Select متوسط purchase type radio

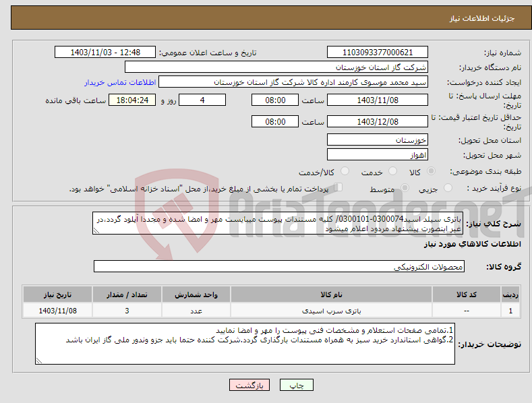[x=405, y=188]
